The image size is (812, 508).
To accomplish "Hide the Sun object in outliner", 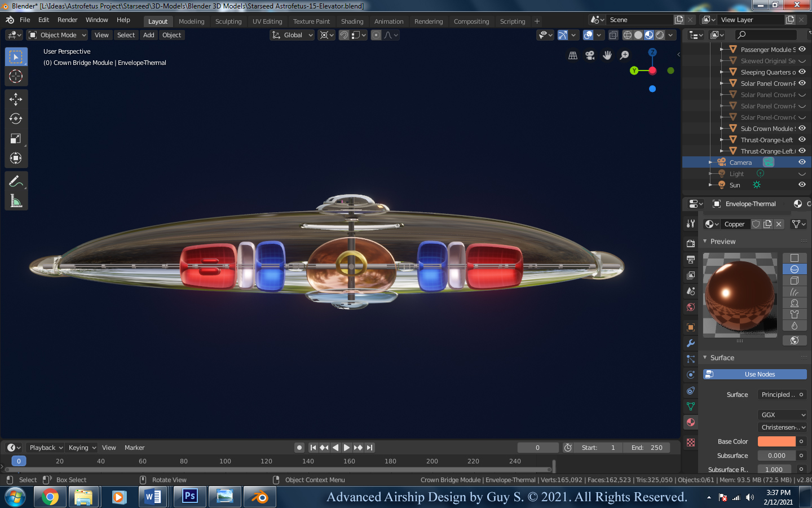I will click(802, 185).
